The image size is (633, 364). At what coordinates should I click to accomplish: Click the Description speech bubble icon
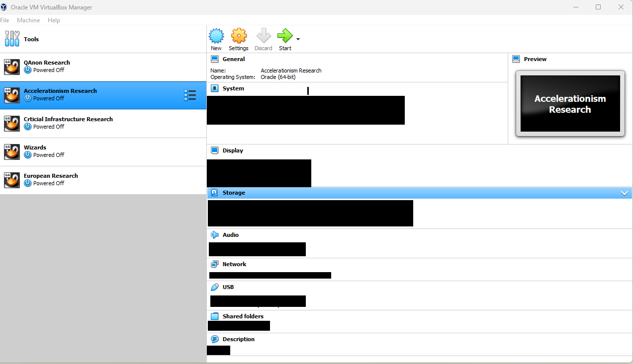tap(215, 339)
